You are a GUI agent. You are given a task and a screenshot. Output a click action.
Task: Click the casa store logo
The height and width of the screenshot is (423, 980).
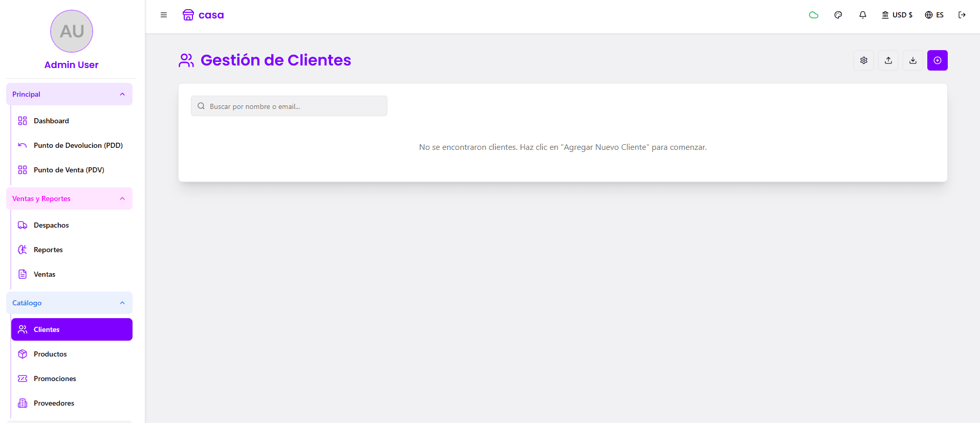point(203,15)
